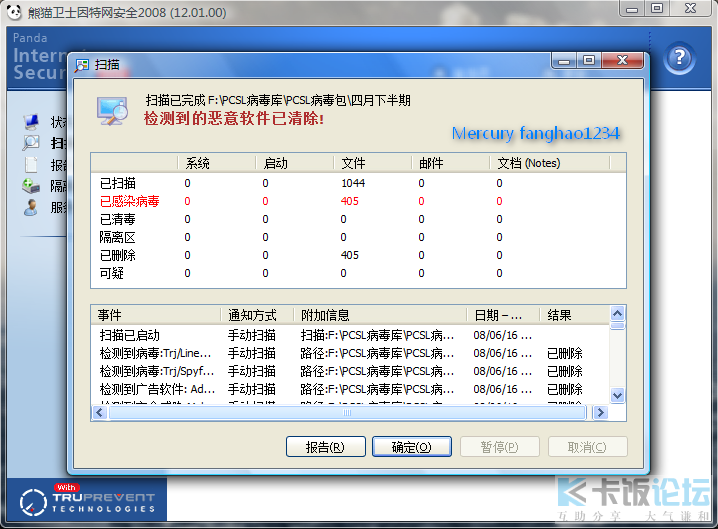Click the TruPrevent Technologies logo
Screen dimensions: 718x529
point(87,501)
